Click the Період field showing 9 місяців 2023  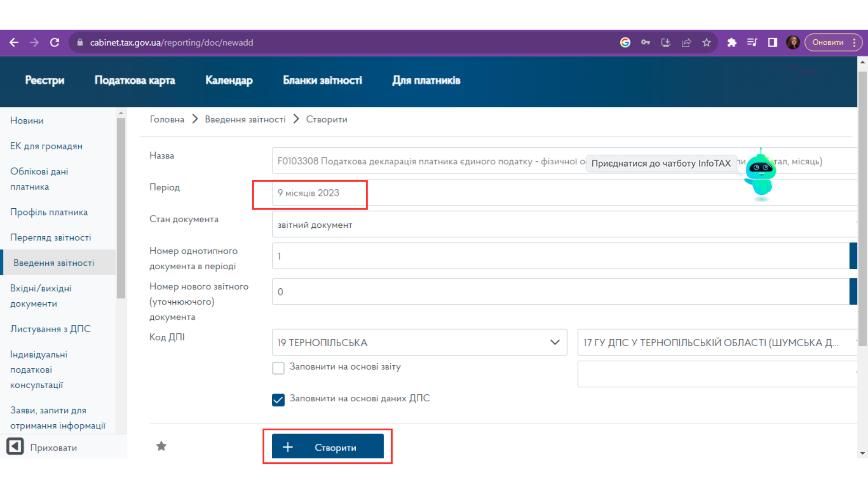pos(565,193)
